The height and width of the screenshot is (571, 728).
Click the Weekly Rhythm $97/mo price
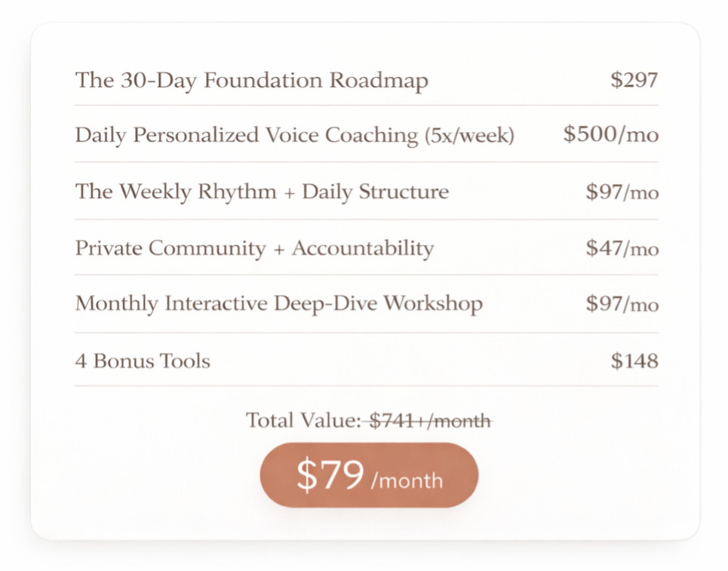point(622,192)
